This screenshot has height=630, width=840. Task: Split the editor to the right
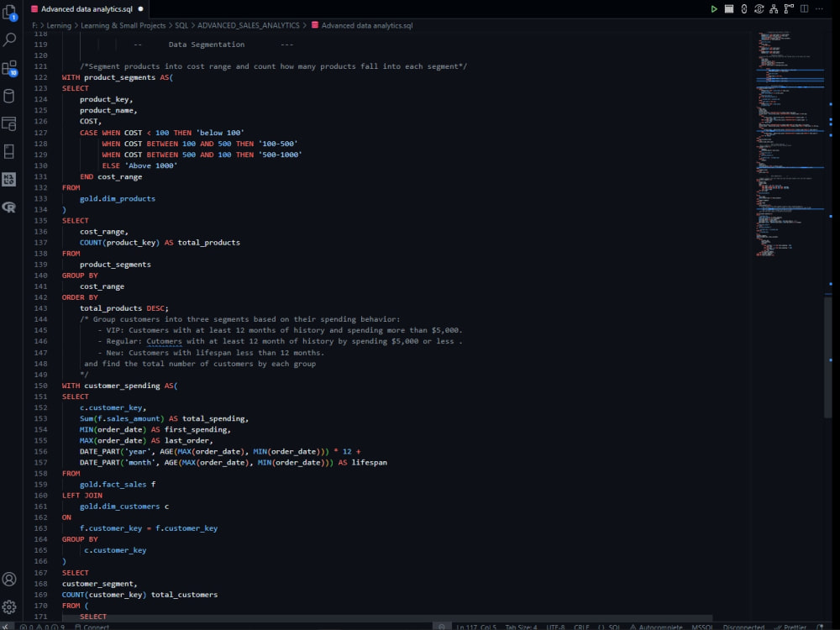(x=804, y=9)
